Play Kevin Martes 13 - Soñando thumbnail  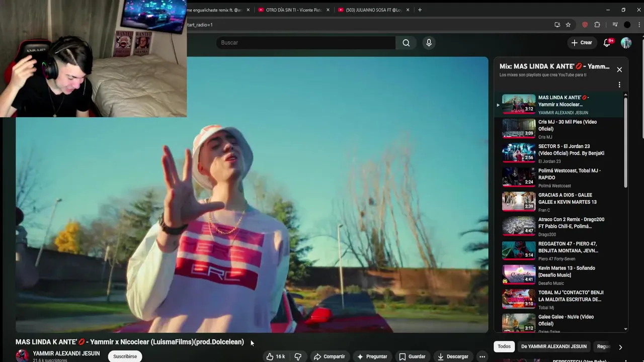(519, 275)
